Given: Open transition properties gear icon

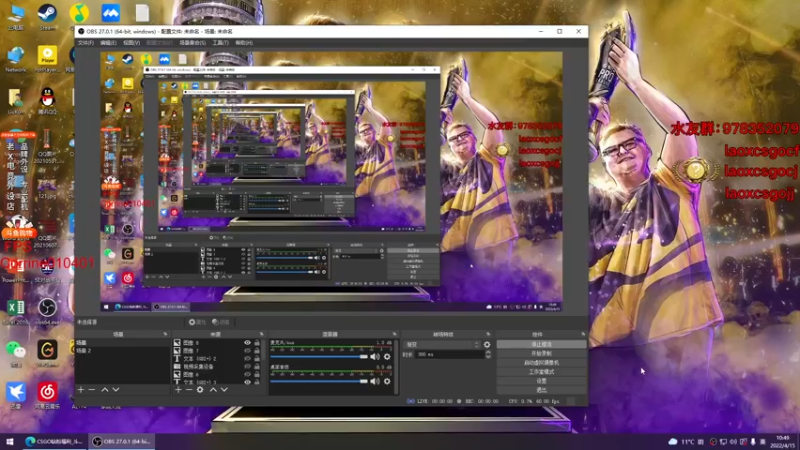Looking at the screenshot, I should coord(487,345).
